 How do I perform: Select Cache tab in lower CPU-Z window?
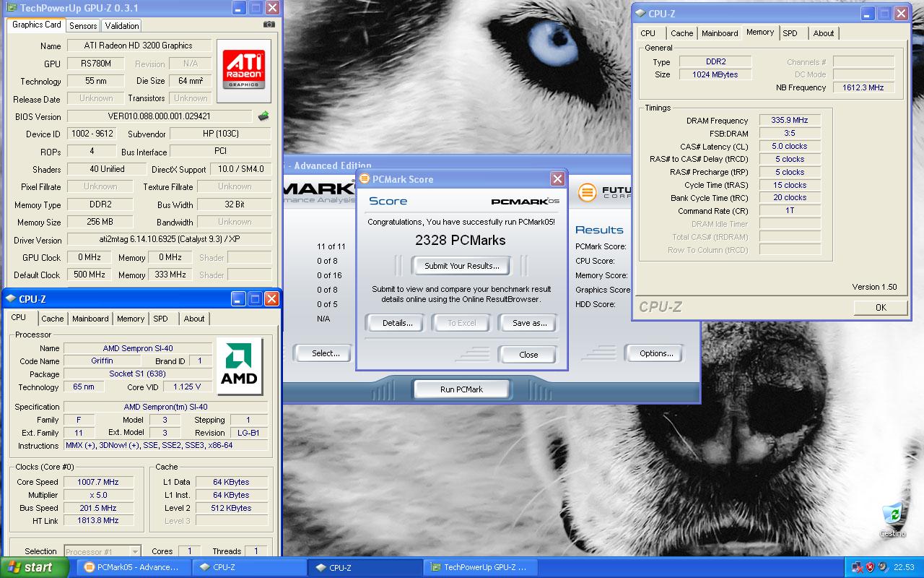(x=52, y=319)
